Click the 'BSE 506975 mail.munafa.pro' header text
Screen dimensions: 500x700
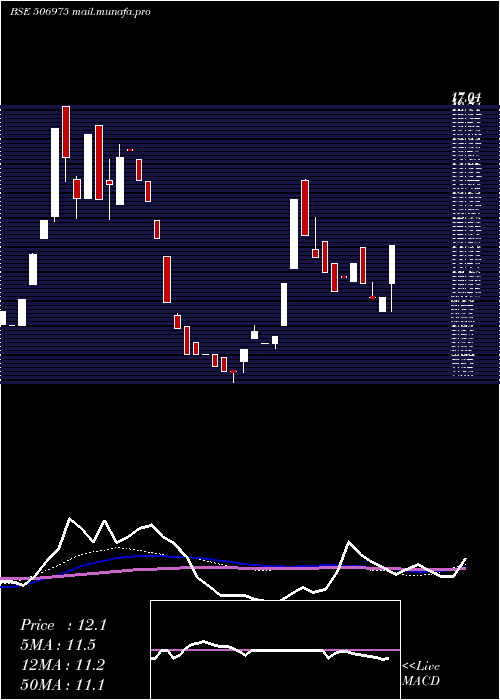coord(80,12)
